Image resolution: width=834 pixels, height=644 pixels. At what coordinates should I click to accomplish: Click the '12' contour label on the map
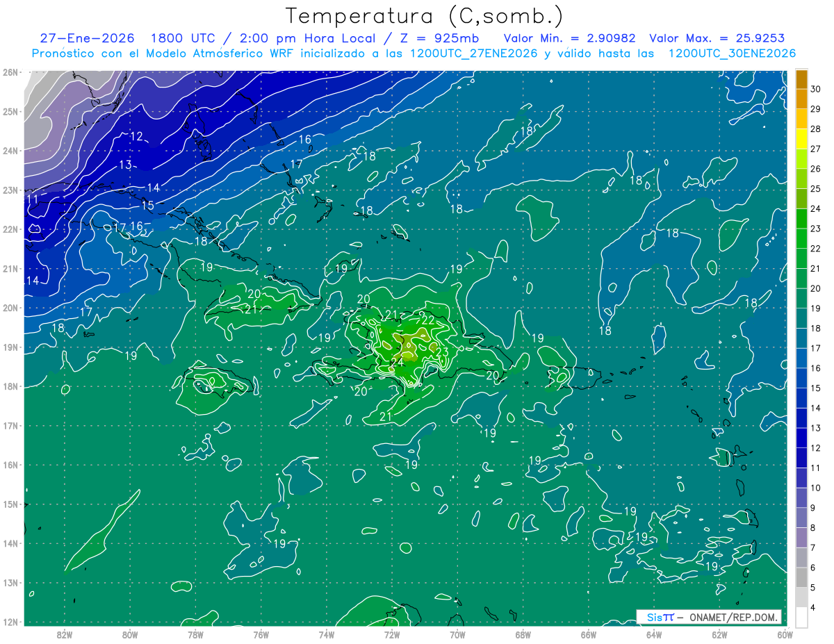136,136
